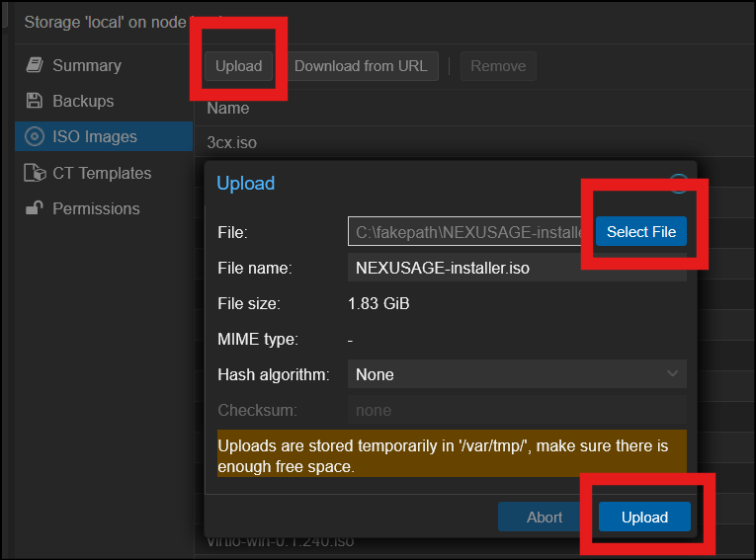Expand the Hash algorithm dropdown
Screen dimensions: 756x560
click(x=516, y=374)
